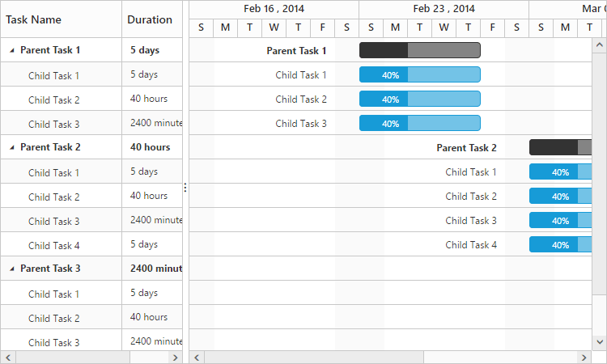The height and width of the screenshot is (364, 607).
Task: Click left arrow of chart horizontal scrollbar
Action: tap(197, 357)
